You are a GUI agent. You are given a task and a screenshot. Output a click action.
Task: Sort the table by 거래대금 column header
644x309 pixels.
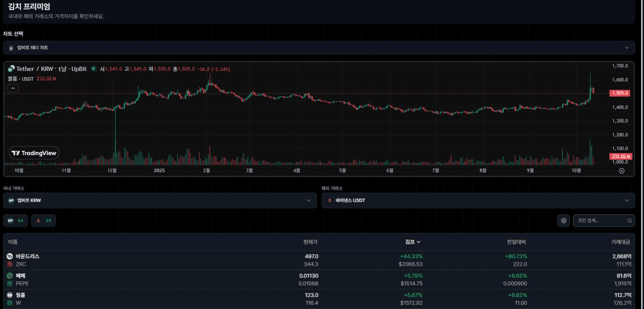point(621,242)
